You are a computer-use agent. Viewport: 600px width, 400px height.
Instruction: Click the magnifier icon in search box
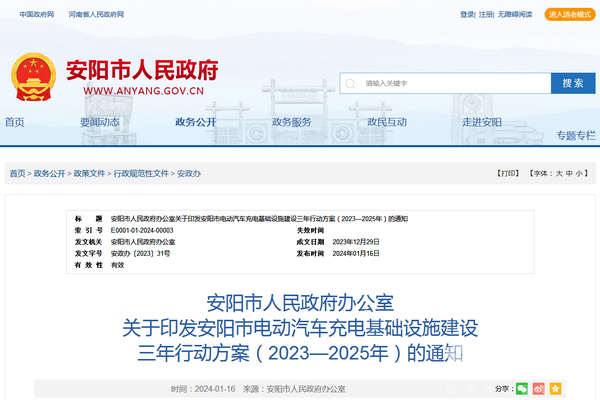pos(352,83)
